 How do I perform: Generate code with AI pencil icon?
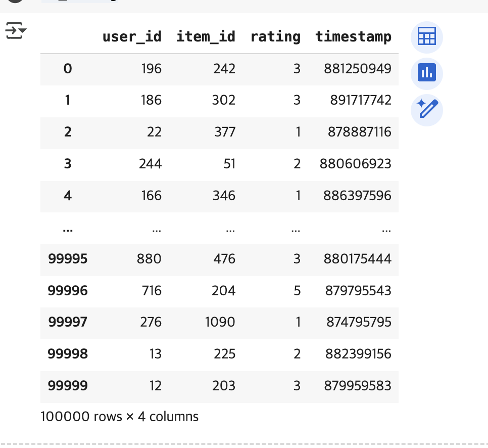point(427,110)
